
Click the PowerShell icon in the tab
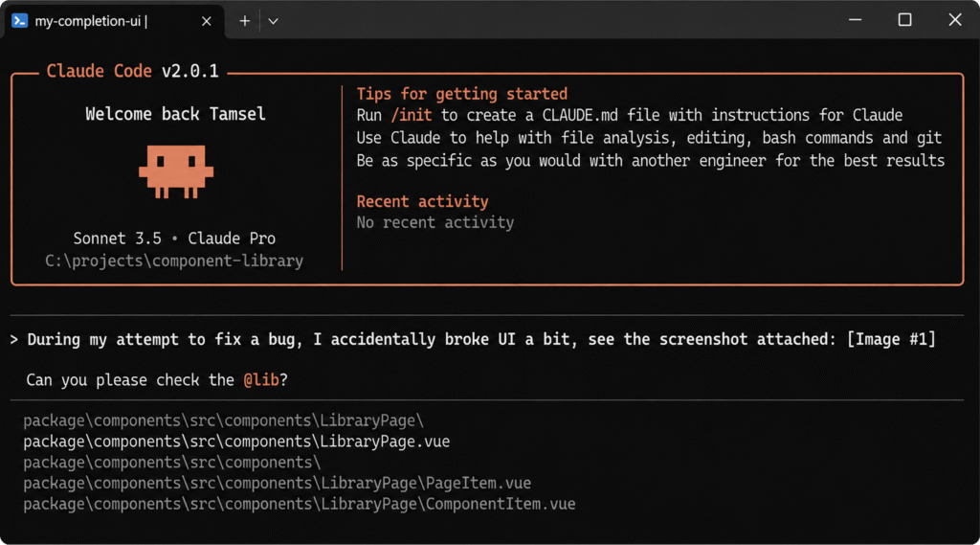point(20,21)
